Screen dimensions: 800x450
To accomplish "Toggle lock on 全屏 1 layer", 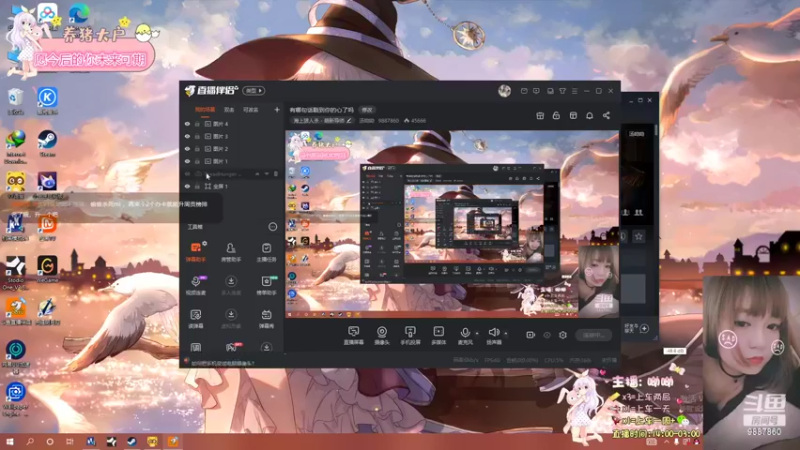I will point(197,186).
